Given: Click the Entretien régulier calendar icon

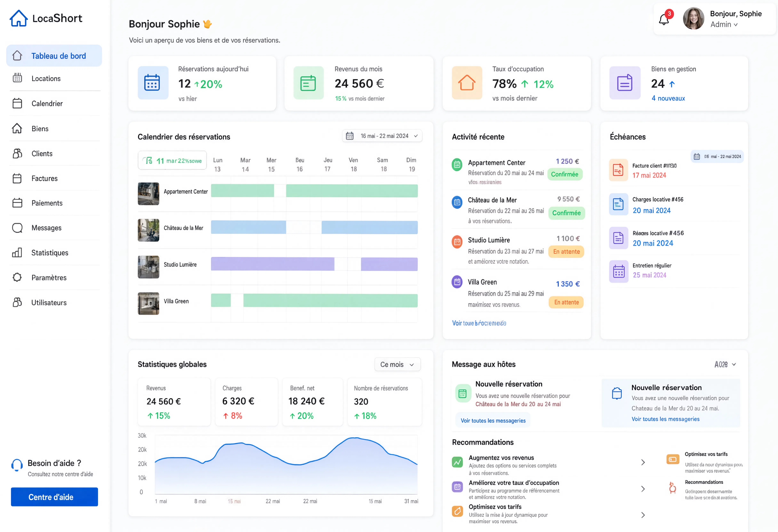Looking at the screenshot, I should tap(618, 271).
